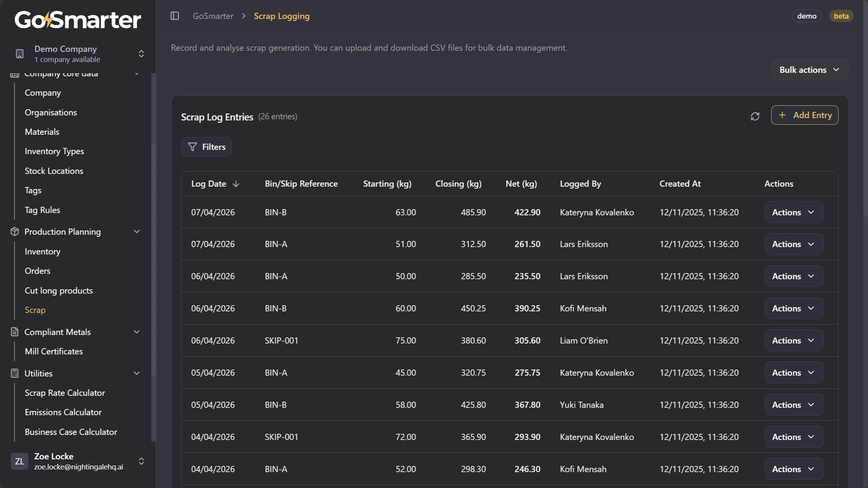Open Scrap Rate Calculator under Utilities
The width and height of the screenshot is (868, 488).
coord(65,393)
